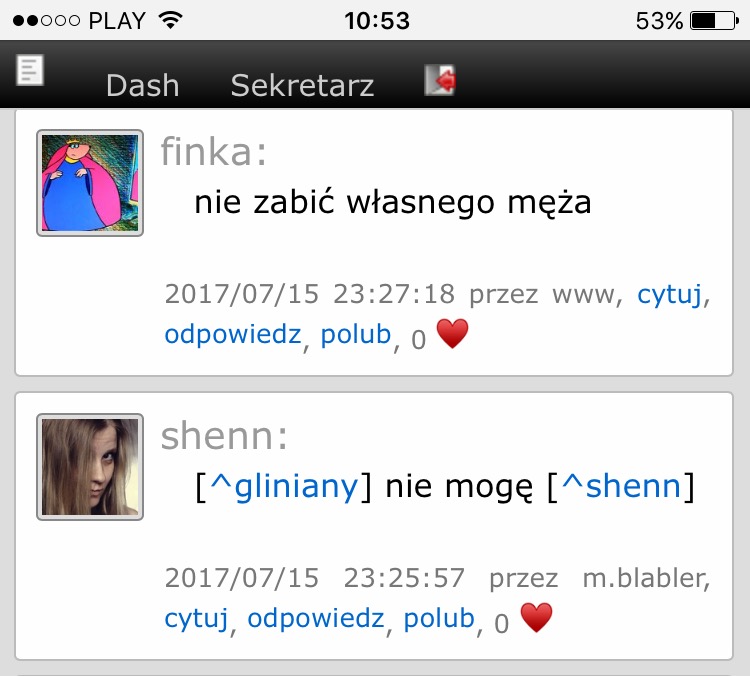Viewport: 750px width, 676px height.
Task: Open the Sekretarz tab
Action: click(x=302, y=85)
